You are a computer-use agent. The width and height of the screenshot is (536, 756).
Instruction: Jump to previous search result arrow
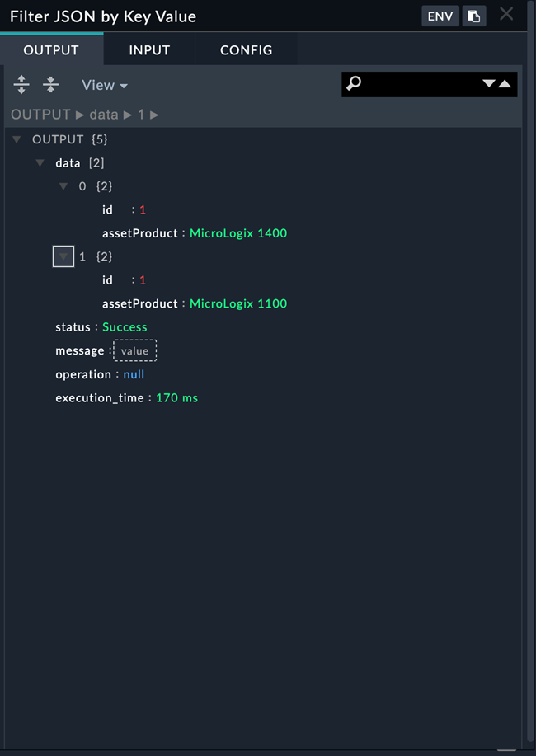click(x=505, y=84)
